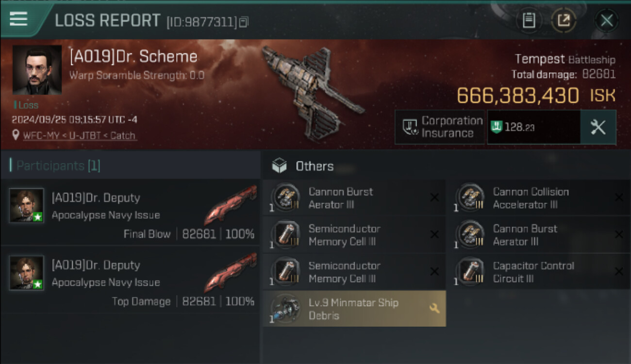
Task: Open Final Blow participant Dr. Deputy portrait
Action: click(x=27, y=205)
